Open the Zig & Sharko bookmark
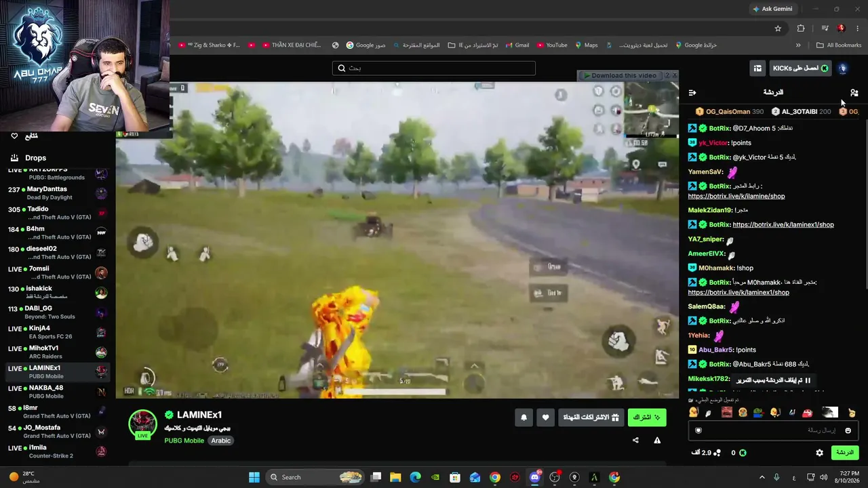The height and width of the screenshot is (488, 868). (209, 45)
